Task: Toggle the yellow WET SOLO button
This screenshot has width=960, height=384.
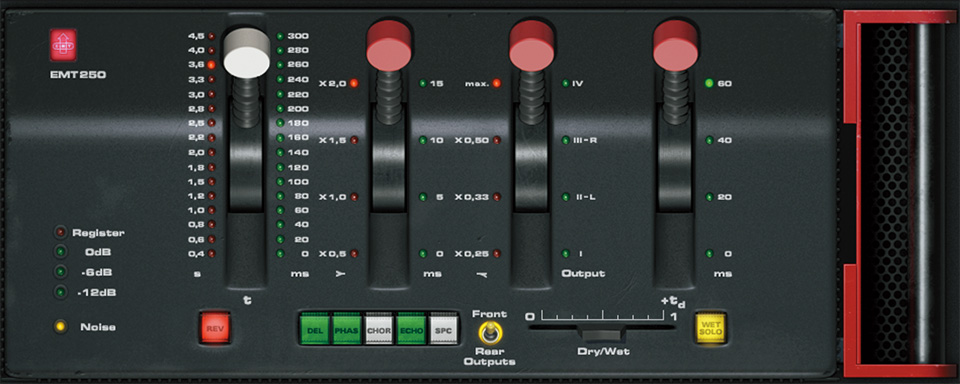Action: [710, 328]
